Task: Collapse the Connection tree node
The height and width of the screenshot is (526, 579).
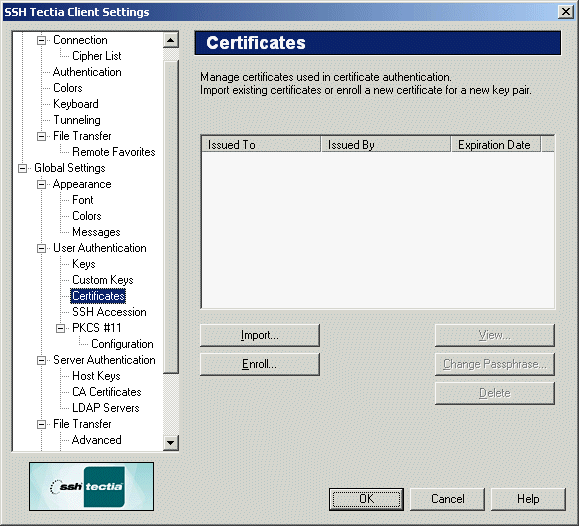Action: pyautogui.click(x=41, y=40)
